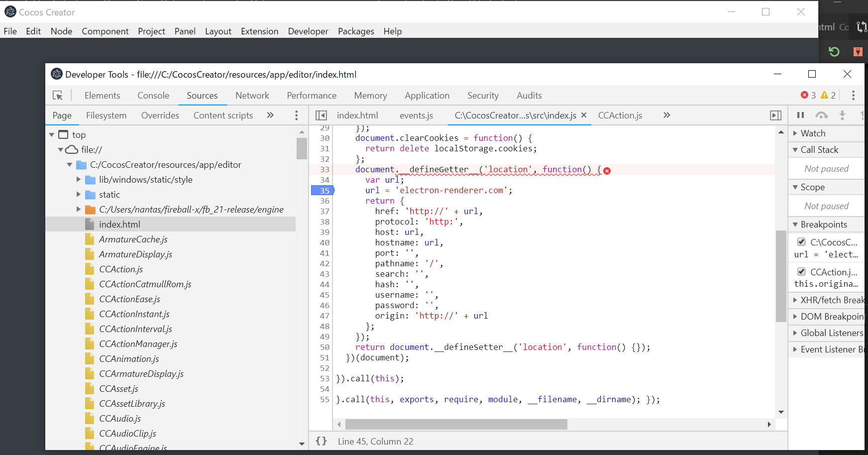Viewport: 868px width, 455px height.
Task: Show more navigator tabs with chevron
Action: 270,115
